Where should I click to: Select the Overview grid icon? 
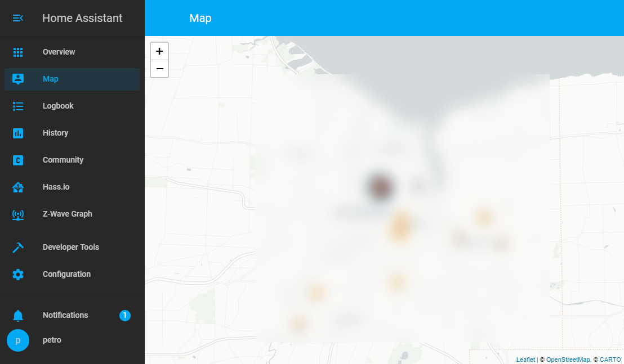pos(17,52)
